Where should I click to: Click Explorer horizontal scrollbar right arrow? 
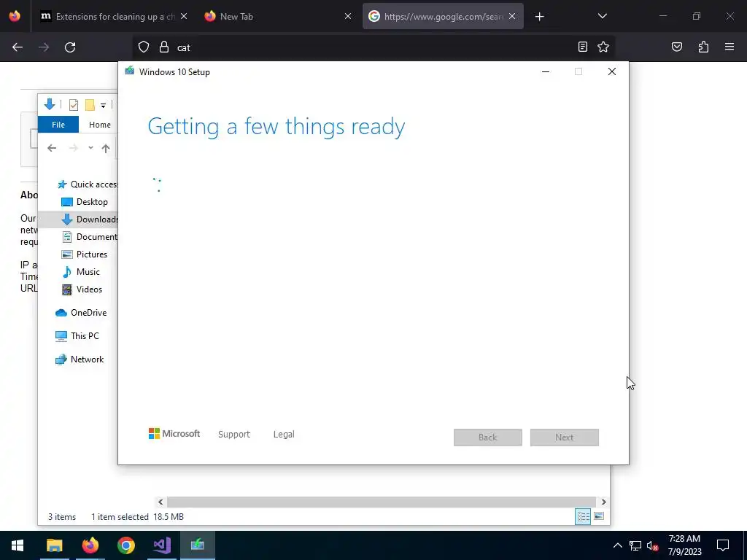(603, 502)
